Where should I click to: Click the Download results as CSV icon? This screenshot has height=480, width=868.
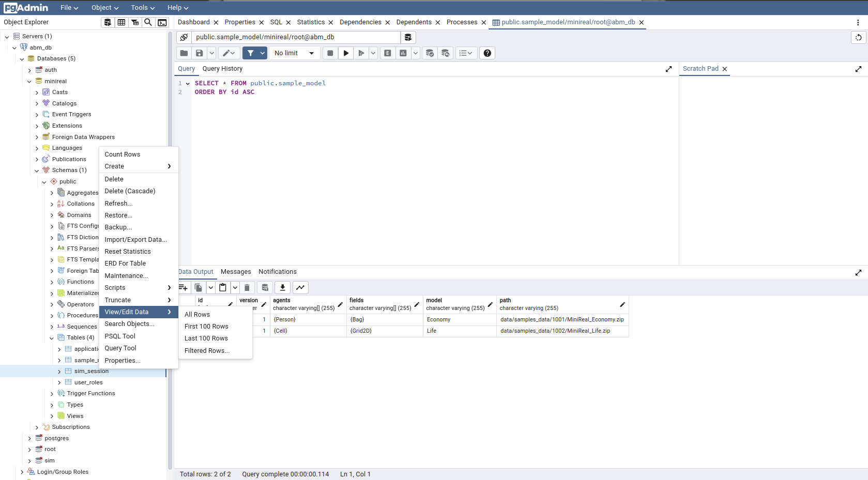(x=282, y=288)
